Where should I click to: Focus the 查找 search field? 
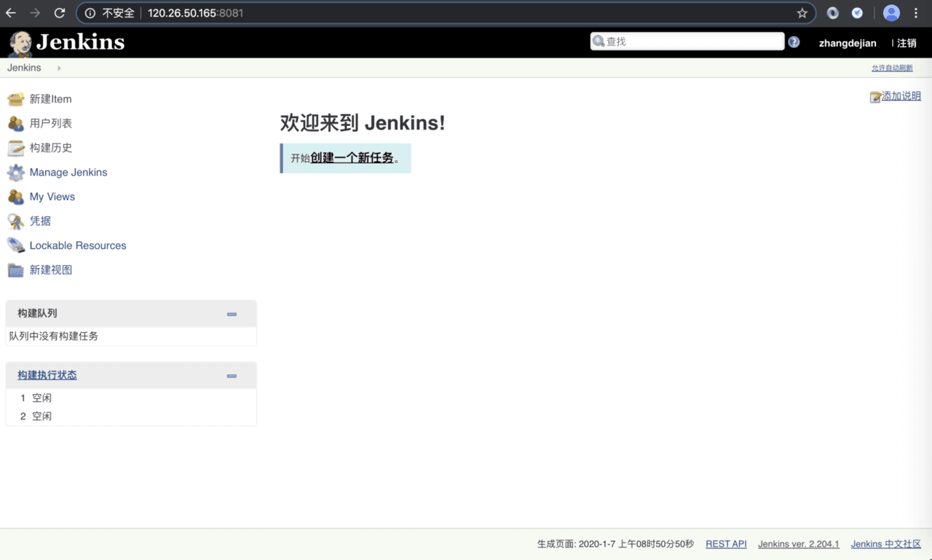(x=687, y=42)
